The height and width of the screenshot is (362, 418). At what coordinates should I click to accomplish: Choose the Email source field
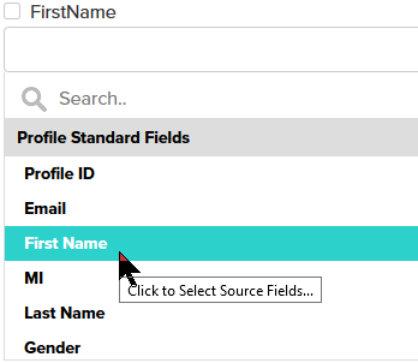211,208
